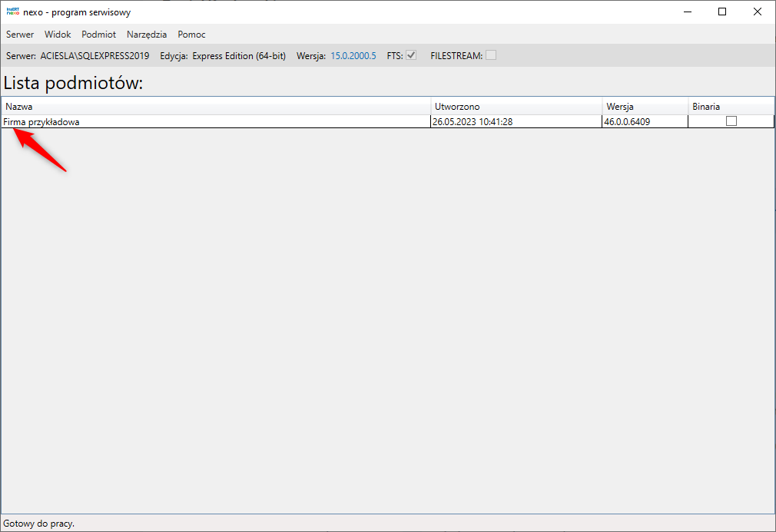
Task: Open the Narzędzia menu
Action: (x=147, y=35)
